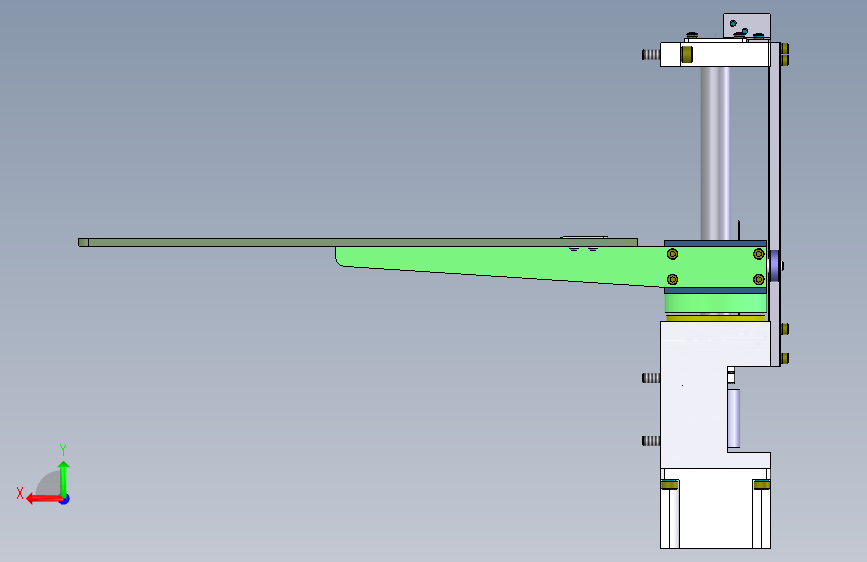Select the stepper motor body at the bottom
Screen dimensions: 867x562
tap(715, 508)
